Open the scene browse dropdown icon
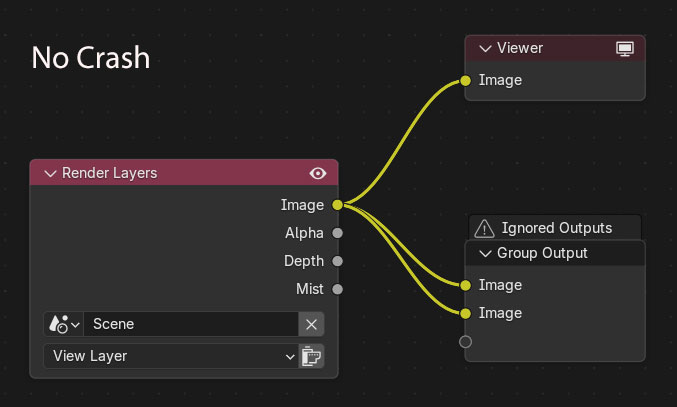677x407 pixels. pos(63,324)
